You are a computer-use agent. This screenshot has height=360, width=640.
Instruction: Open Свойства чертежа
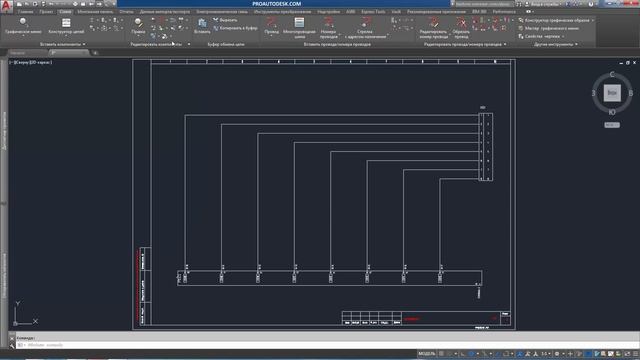(539, 36)
